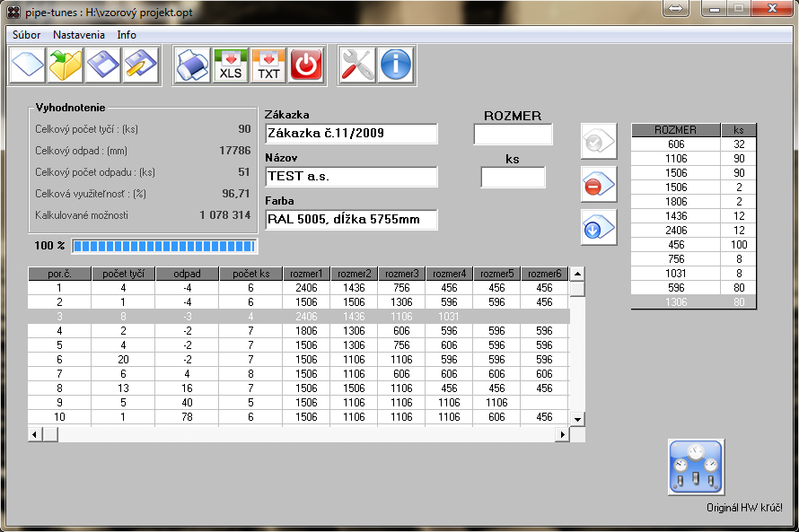Open the Info menu

pos(127,35)
